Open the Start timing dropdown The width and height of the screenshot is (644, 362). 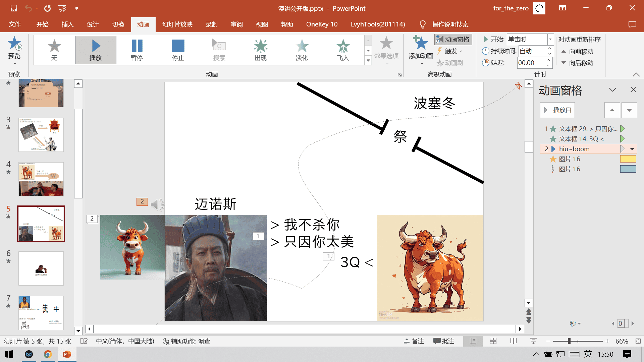tap(550, 39)
